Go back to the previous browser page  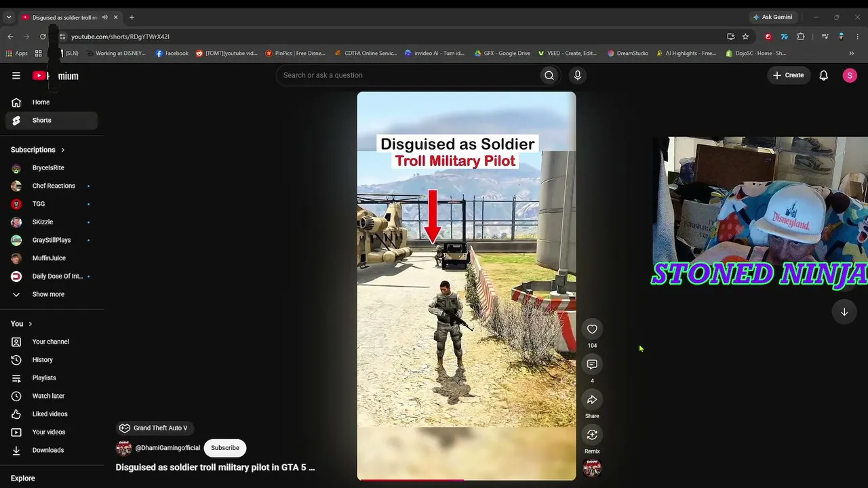point(10,37)
